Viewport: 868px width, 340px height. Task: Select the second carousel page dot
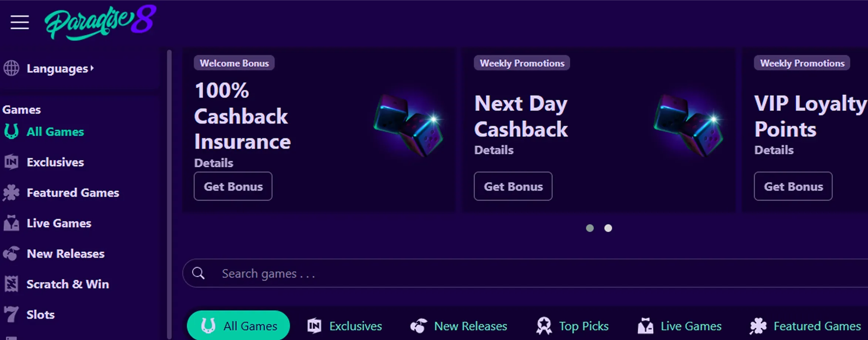pyautogui.click(x=608, y=228)
